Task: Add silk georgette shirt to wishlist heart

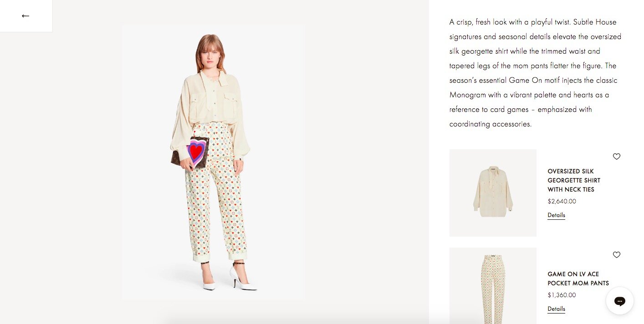Action: click(616, 157)
